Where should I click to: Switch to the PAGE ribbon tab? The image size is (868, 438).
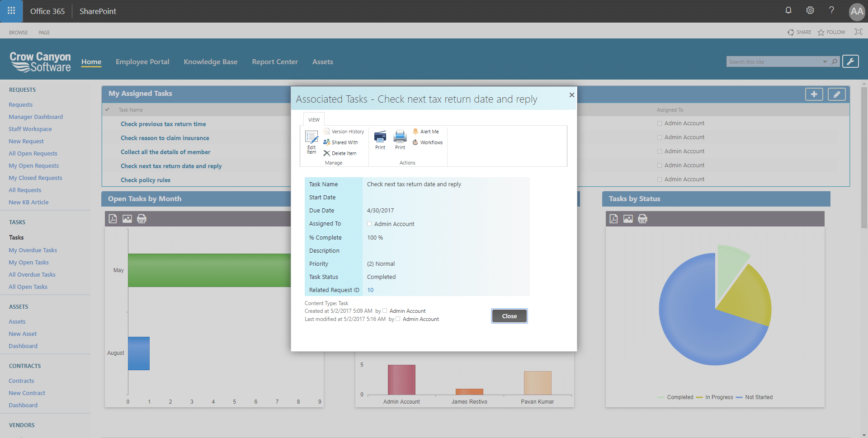tap(44, 32)
